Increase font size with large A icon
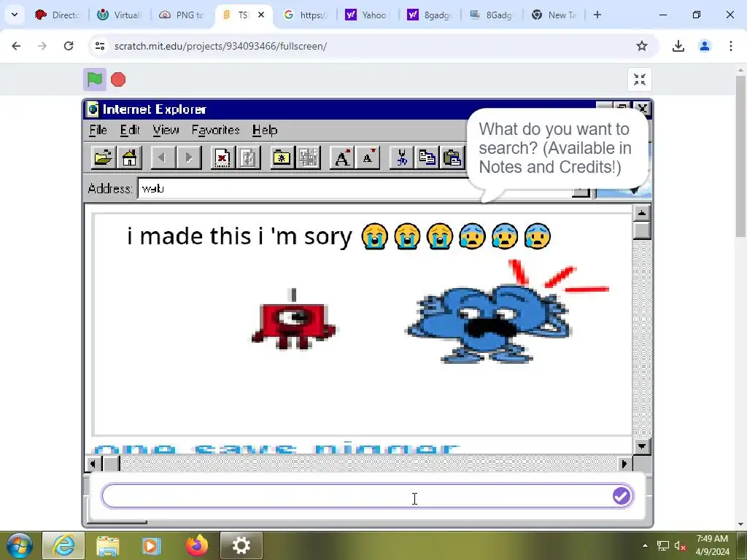 click(x=341, y=157)
